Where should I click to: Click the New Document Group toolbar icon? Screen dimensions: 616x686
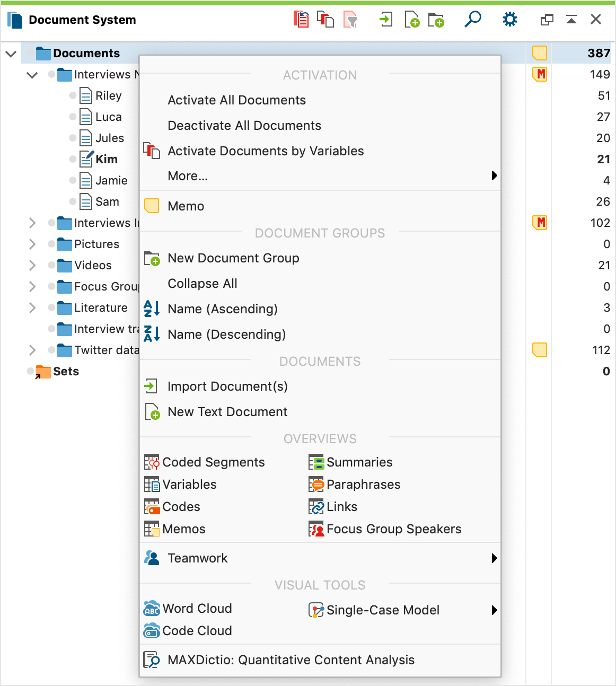click(x=436, y=19)
